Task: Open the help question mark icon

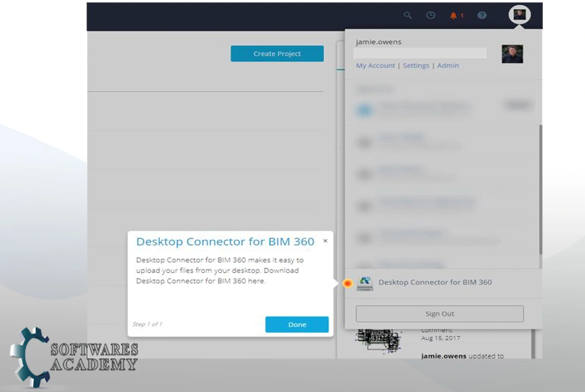Action: point(481,15)
